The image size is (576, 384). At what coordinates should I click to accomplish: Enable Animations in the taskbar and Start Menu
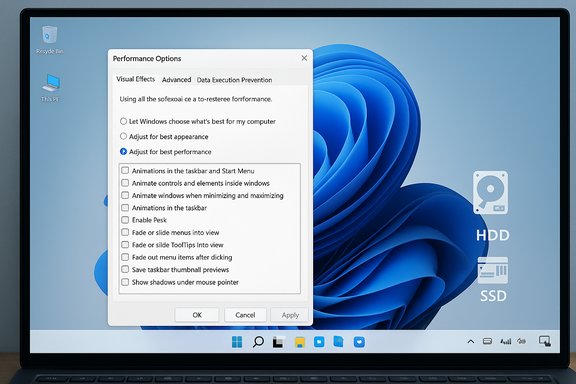pyautogui.click(x=125, y=171)
